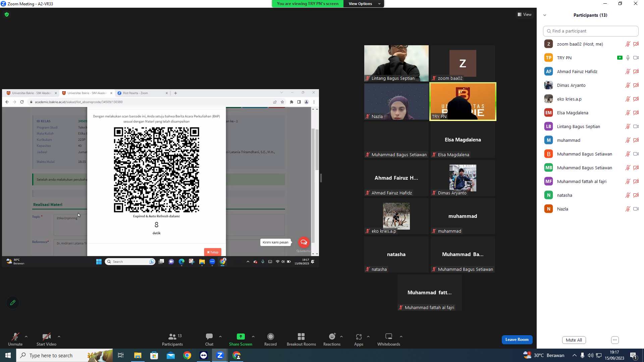Screen dimensions: 644x362
Task: Select eko kries.a.p in participants list
Action: (x=590, y=99)
